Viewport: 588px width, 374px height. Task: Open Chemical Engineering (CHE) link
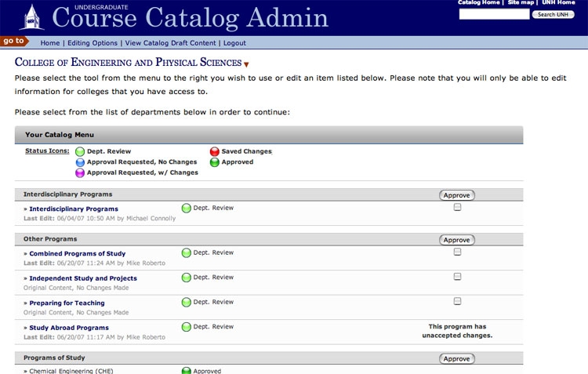71,371
